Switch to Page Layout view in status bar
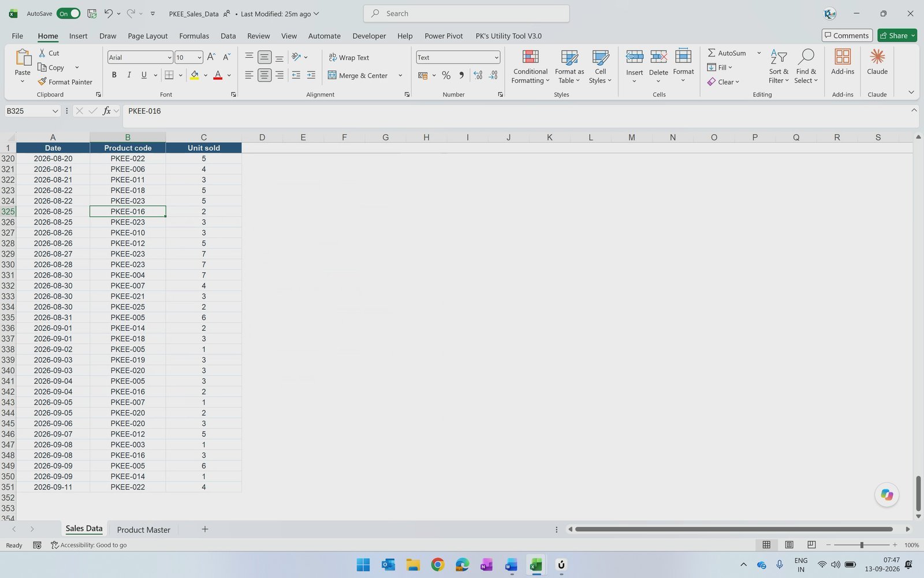 coord(789,544)
